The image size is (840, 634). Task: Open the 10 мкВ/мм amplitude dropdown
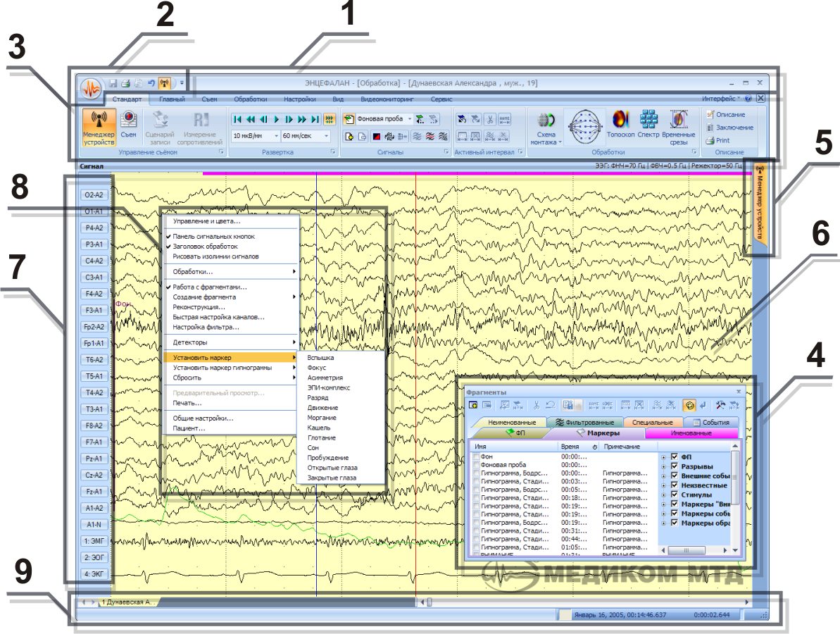pos(277,136)
